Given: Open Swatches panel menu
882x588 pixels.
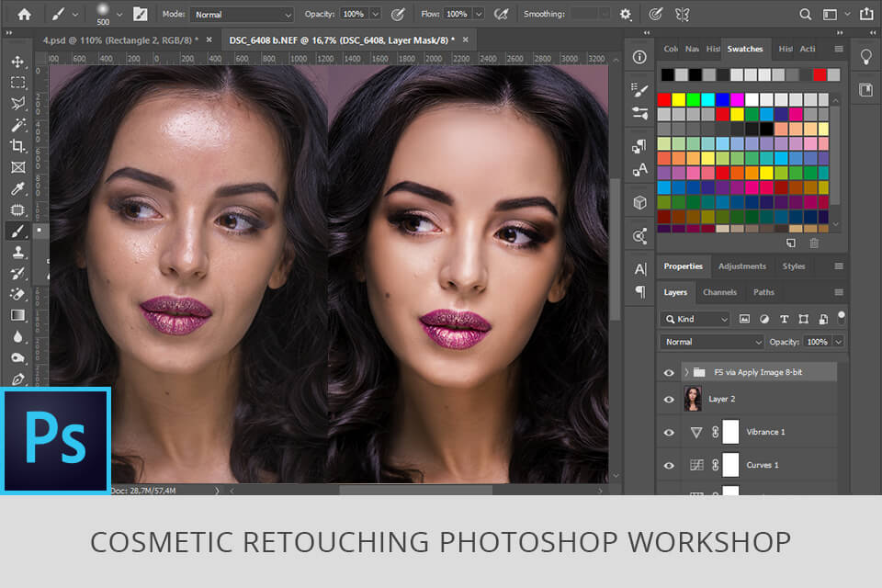Looking at the screenshot, I should coord(839,49).
